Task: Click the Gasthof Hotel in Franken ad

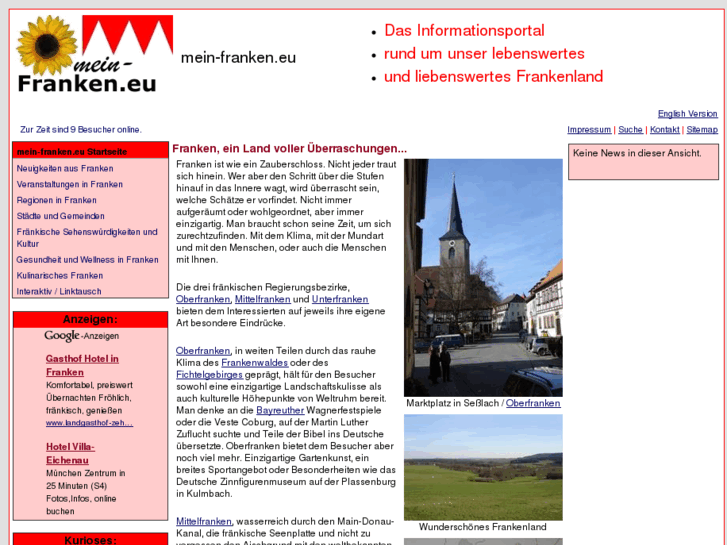Action: point(82,365)
